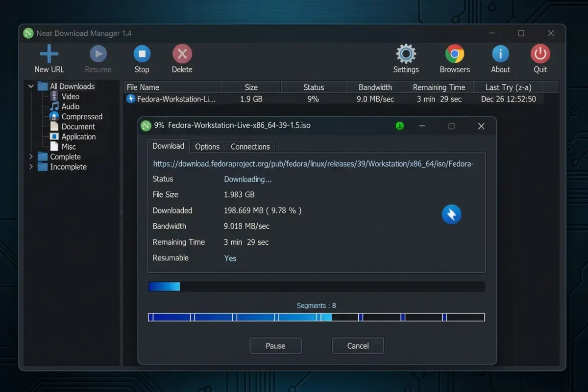Click the blue lightning bolt icon in dialog
Viewport: 588px width, 392px height.
tap(451, 214)
